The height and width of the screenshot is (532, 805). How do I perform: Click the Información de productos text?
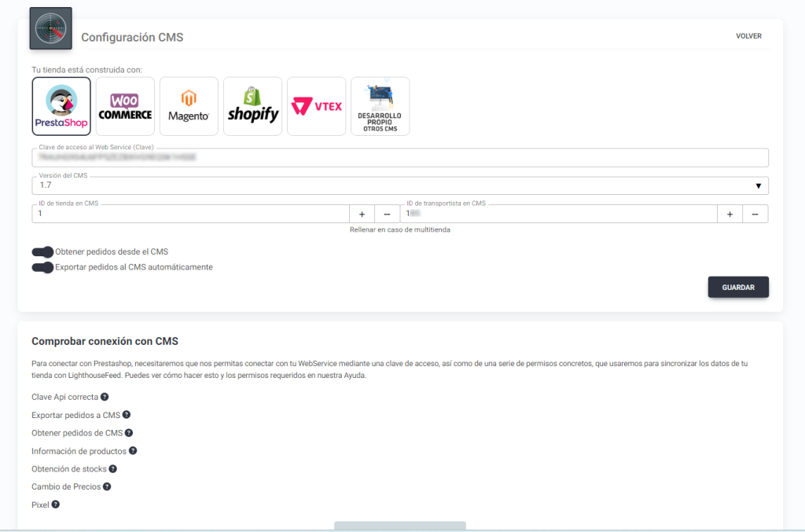click(x=79, y=451)
